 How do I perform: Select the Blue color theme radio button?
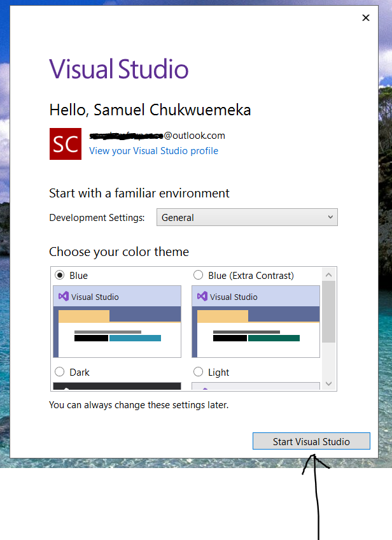click(x=60, y=275)
